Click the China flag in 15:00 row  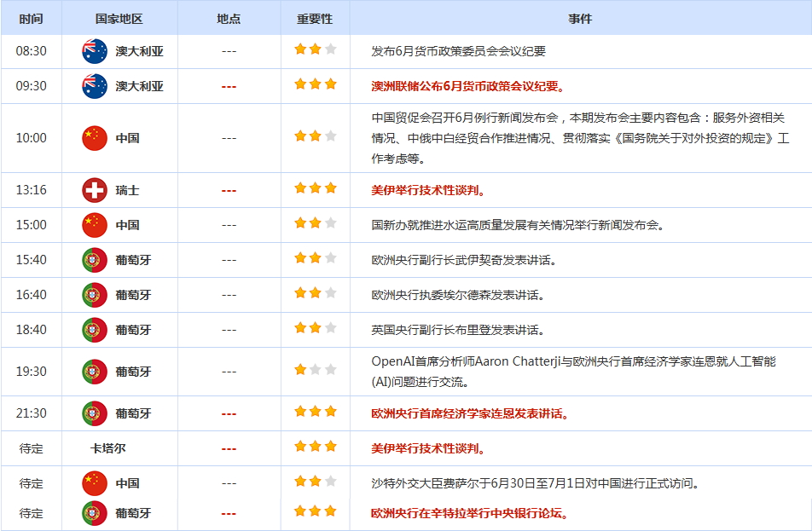95,225
